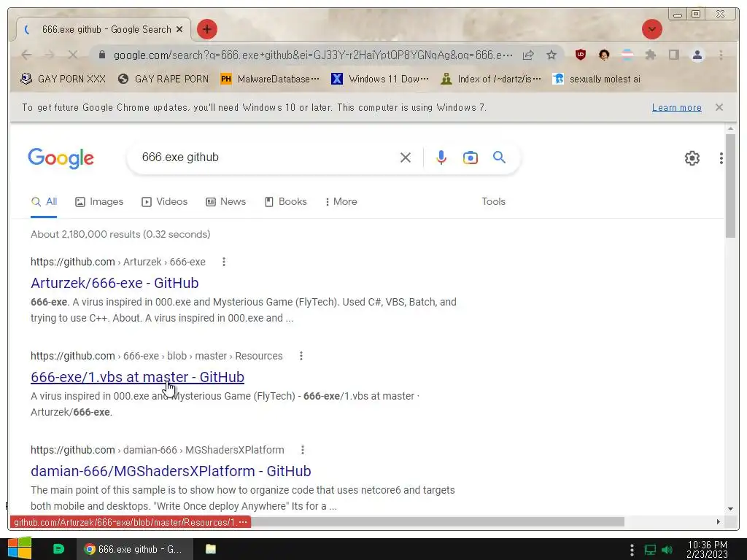Go back with the back arrow
Viewport: 747px width, 560px height.
pyautogui.click(x=27, y=55)
